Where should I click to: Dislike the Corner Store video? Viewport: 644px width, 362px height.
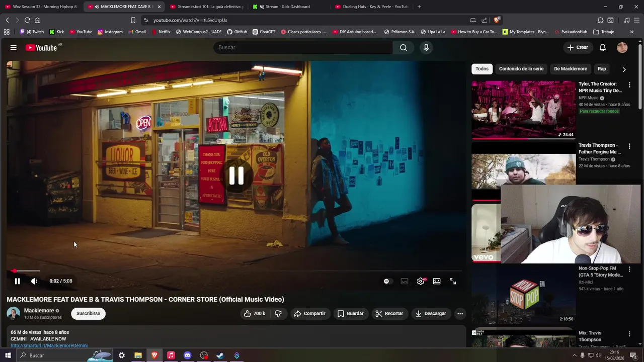(x=278, y=313)
